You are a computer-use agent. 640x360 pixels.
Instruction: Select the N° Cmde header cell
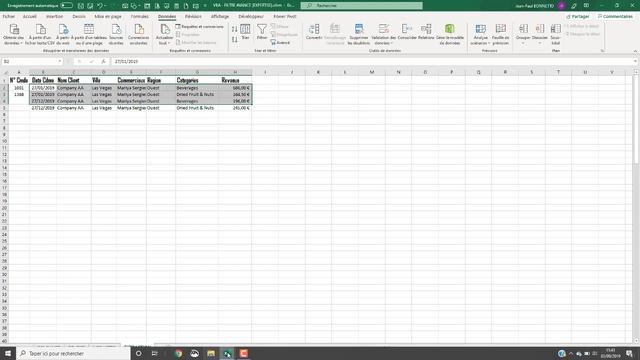[19, 80]
